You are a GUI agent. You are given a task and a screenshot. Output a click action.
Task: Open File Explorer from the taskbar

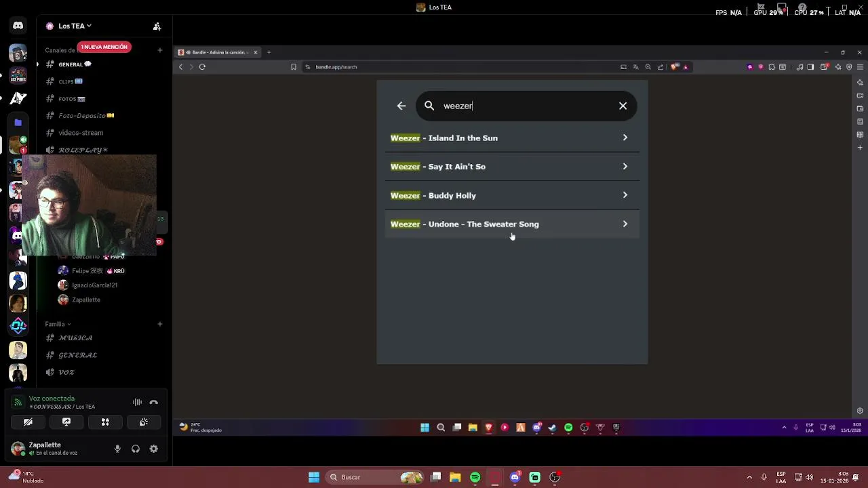(455, 477)
